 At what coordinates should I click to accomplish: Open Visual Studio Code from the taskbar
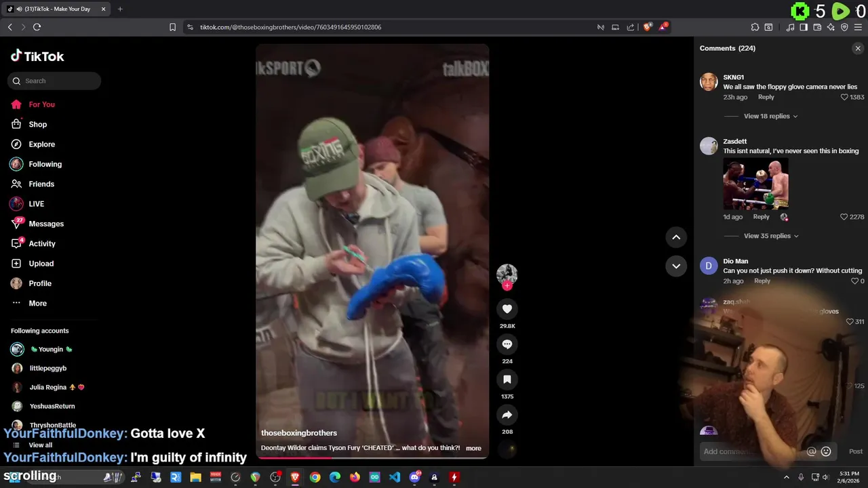point(395,477)
